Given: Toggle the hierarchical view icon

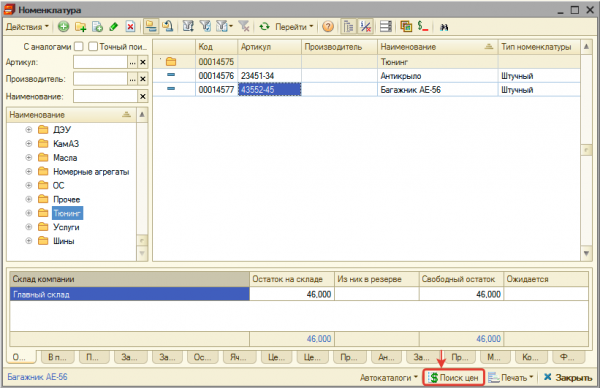Looking at the screenshot, I should click(151, 26).
